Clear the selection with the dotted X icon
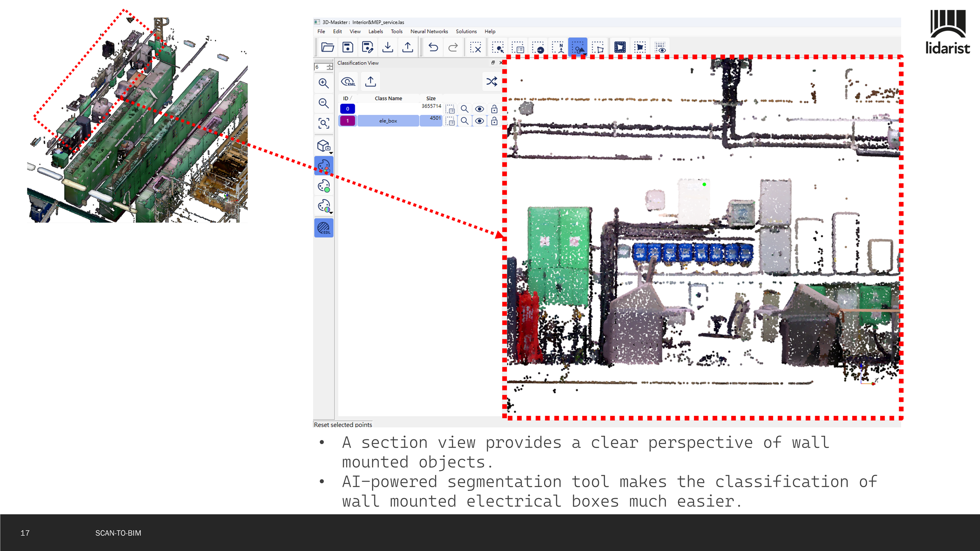This screenshot has width=980, height=551. click(x=475, y=47)
